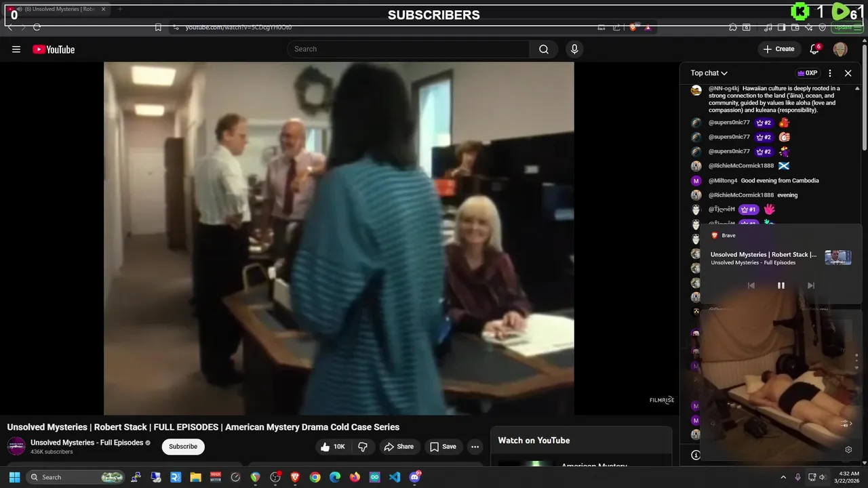The height and width of the screenshot is (488, 868).
Task: Expand the Top chat dropdown
Action: click(709, 73)
